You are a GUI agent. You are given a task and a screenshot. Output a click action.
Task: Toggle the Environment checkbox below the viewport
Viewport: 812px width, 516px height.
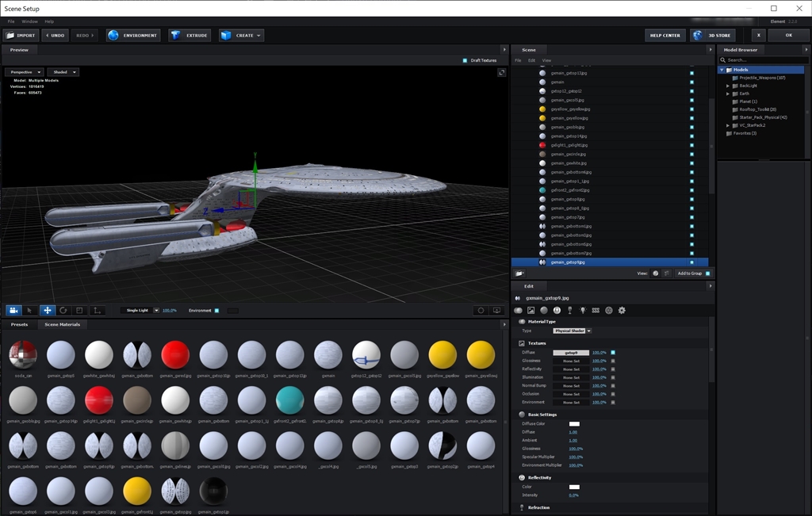click(216, 311)
